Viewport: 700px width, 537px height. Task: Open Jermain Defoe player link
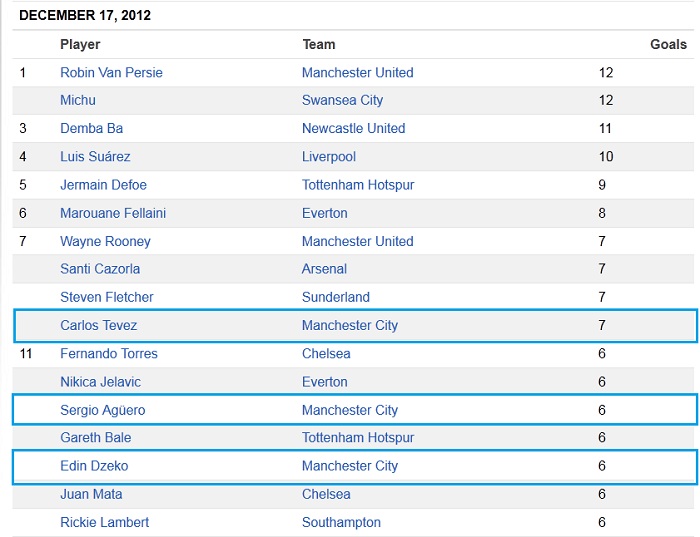click(x=103, y=185)
